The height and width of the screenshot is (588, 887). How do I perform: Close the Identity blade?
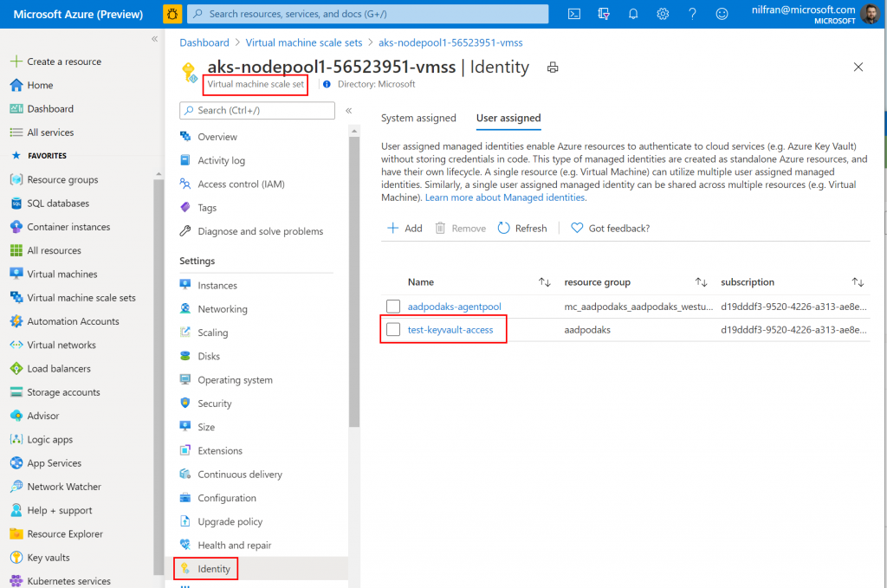tap(858, 68)
